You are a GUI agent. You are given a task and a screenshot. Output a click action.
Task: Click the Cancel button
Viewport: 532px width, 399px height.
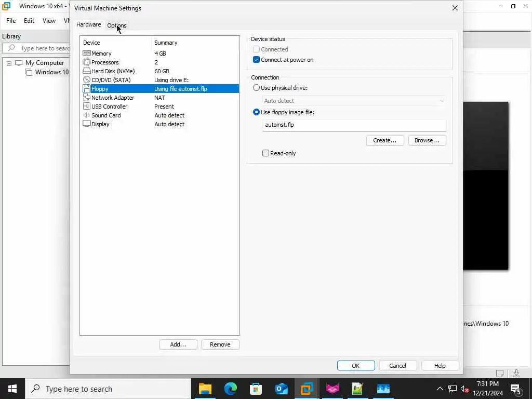(397, 365)
